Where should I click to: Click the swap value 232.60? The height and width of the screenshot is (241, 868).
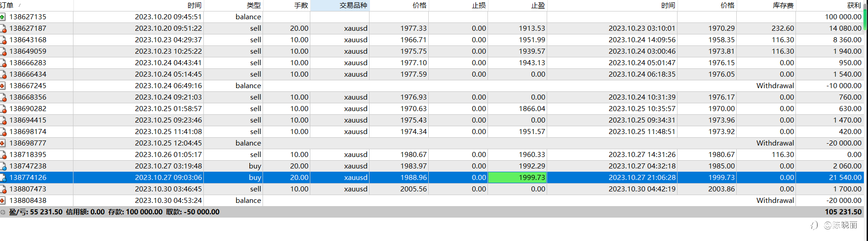pyautogui.click(x=783, y=28)
